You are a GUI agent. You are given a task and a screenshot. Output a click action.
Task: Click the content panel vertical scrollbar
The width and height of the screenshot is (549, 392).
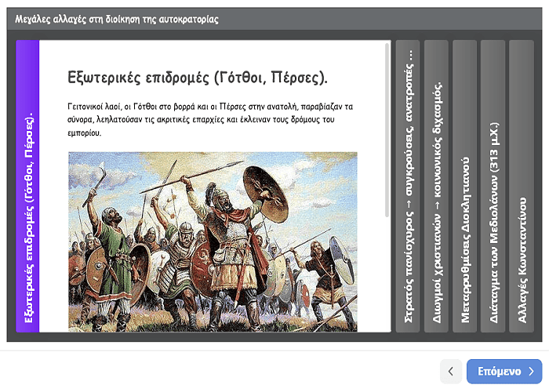click(387, 130)
